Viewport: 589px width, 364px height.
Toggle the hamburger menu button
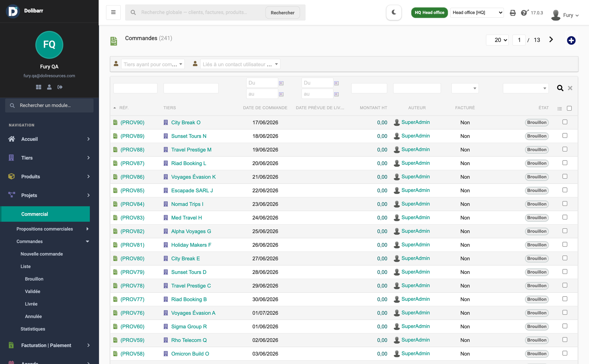click(x=113, y=12)
